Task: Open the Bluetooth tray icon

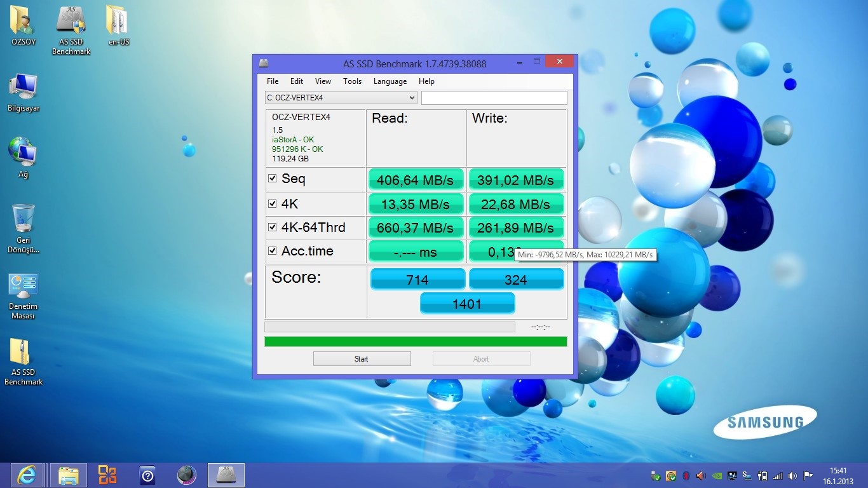Action: pyautogui.click(x=686, y=475)
